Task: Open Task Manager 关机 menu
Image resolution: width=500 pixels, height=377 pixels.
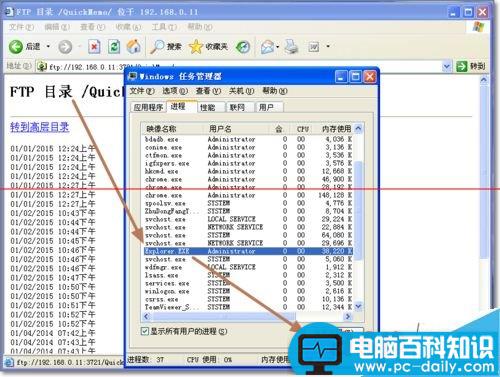Action: [x=241, y=91]
